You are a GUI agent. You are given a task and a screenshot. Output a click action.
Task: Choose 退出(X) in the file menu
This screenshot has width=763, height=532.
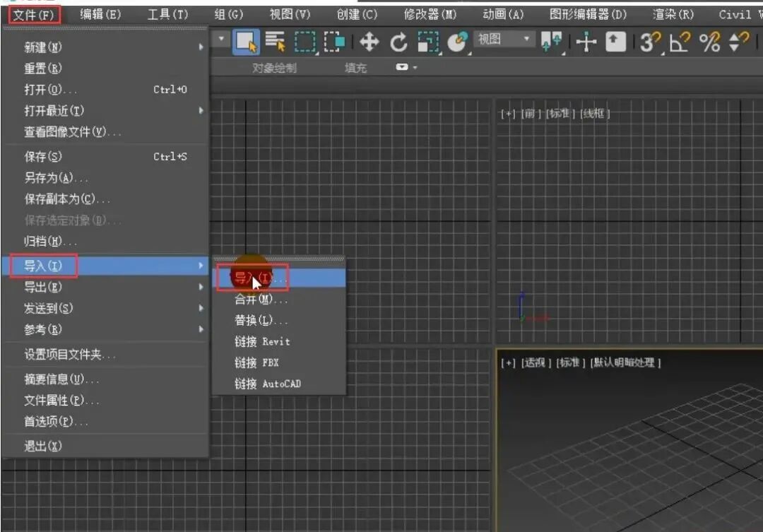pyautogui.click(x=105, y=446)
